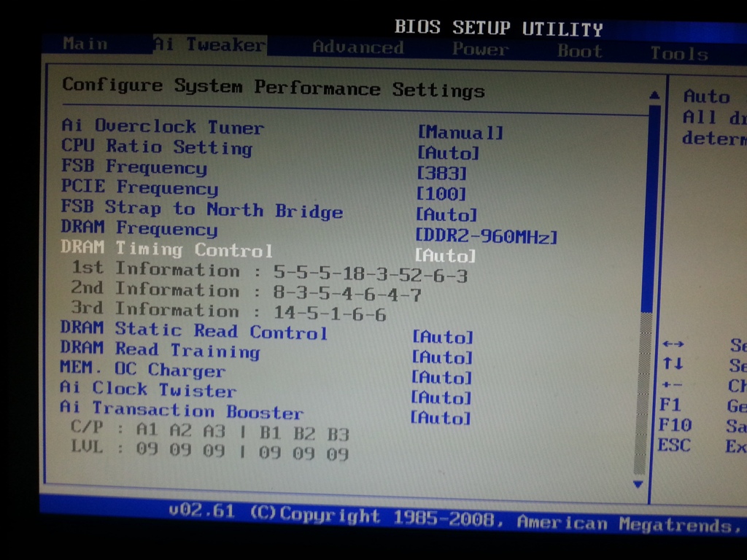Image resolution: width=747 pixels, height=560 pixels.
Task: Select the Ai Tweaker tab
Action: point(209,44)
